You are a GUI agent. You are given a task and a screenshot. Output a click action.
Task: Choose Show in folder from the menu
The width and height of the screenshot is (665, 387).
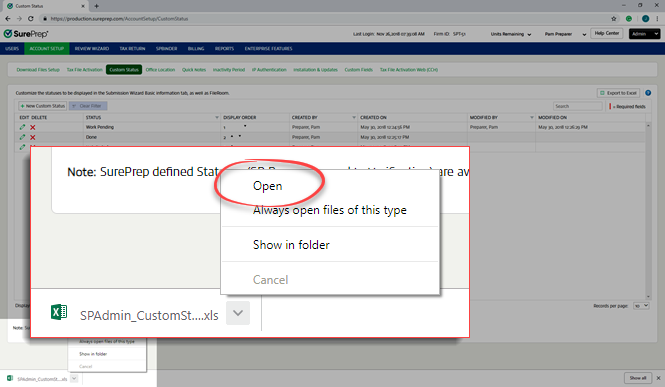[x=291, y=245]
